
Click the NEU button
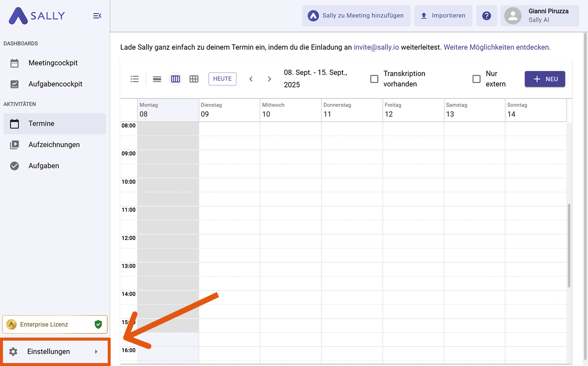[544, 79]
